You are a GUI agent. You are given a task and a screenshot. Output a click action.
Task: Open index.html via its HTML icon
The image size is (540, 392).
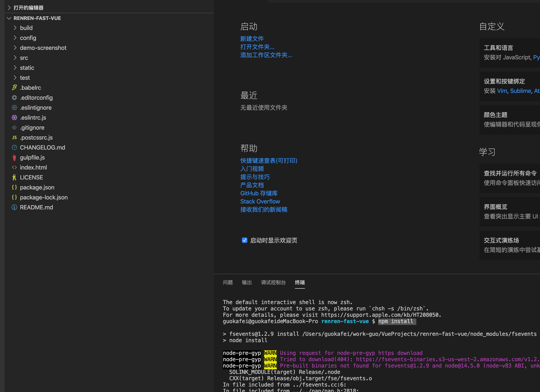pyautogui.click(x=14, y=167)
